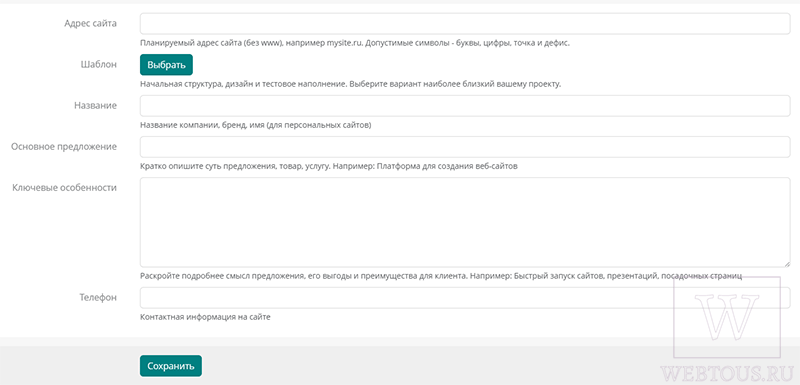
Task: Click the textarea resize handle corner
Action: pyautogui.click(x=787, y=264)
